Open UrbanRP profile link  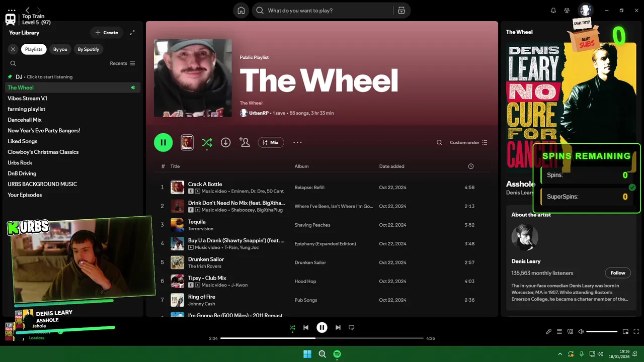tap(259, 113)
